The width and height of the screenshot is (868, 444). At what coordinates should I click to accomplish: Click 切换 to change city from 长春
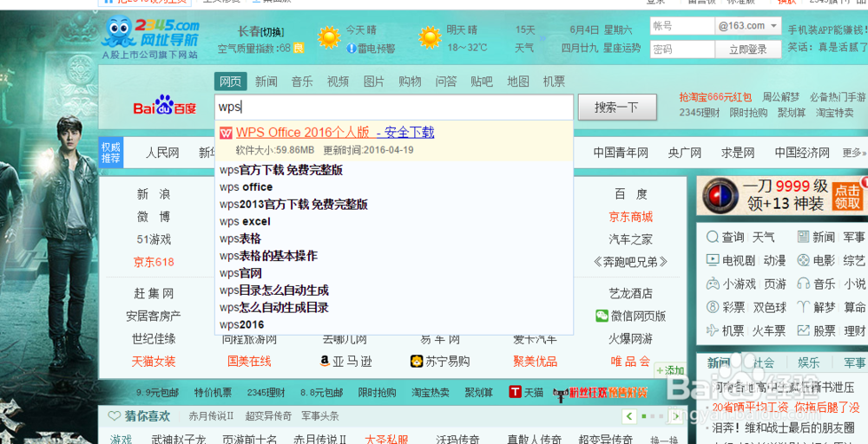272,32
